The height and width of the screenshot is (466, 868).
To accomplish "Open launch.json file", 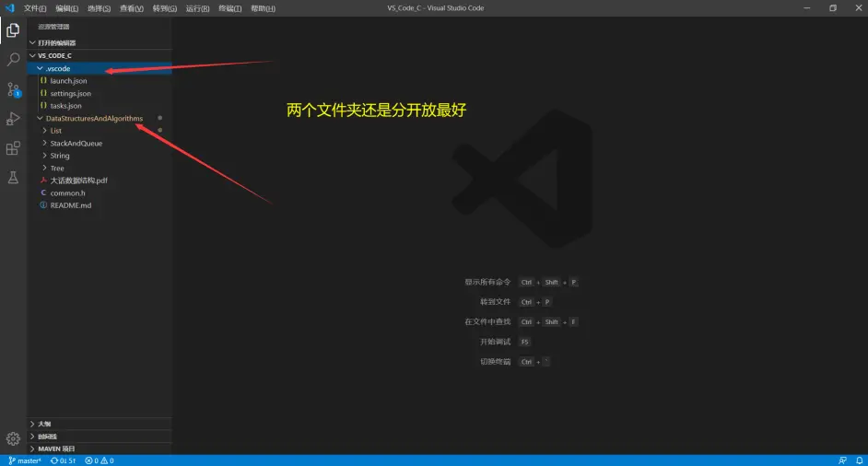I will click(68, 81).
